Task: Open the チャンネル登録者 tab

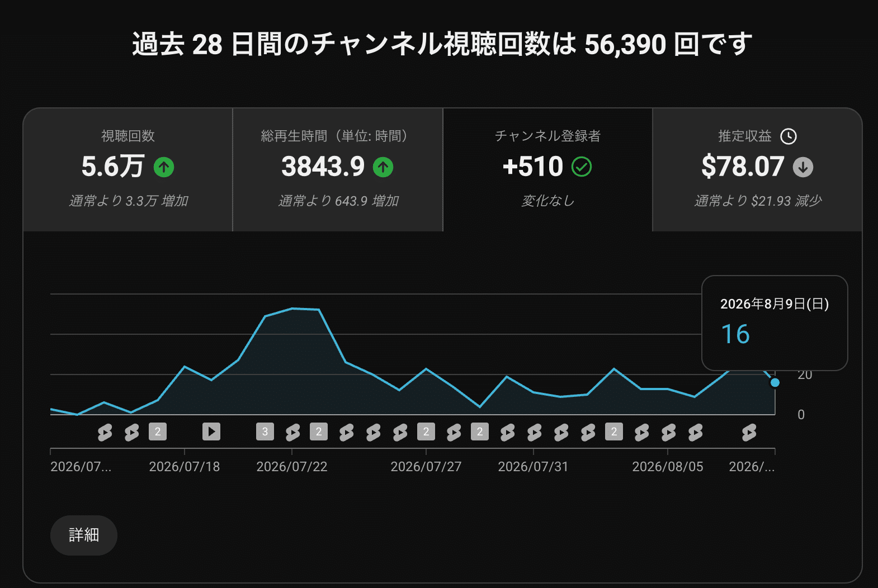Action: 547,169
